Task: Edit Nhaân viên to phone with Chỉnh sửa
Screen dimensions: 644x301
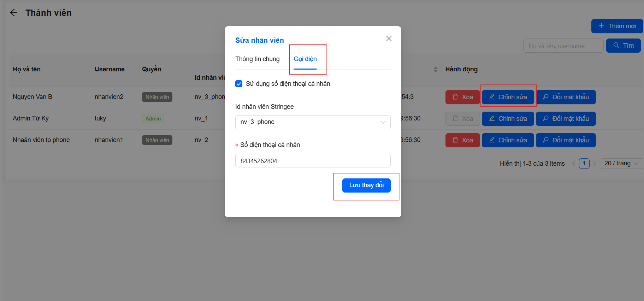Action: pyautogui.click(x=508, y=140)
